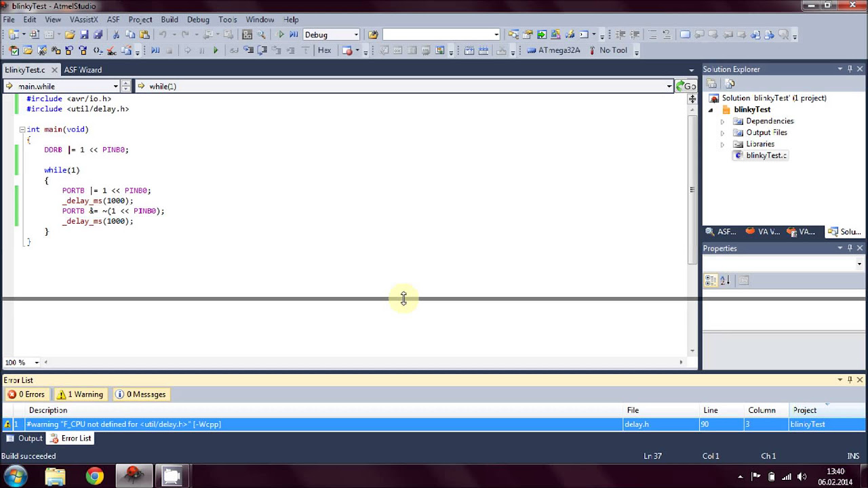Click the Windows Start button
This screenshot has width=868, height=488.
click(x=15, y=476)
